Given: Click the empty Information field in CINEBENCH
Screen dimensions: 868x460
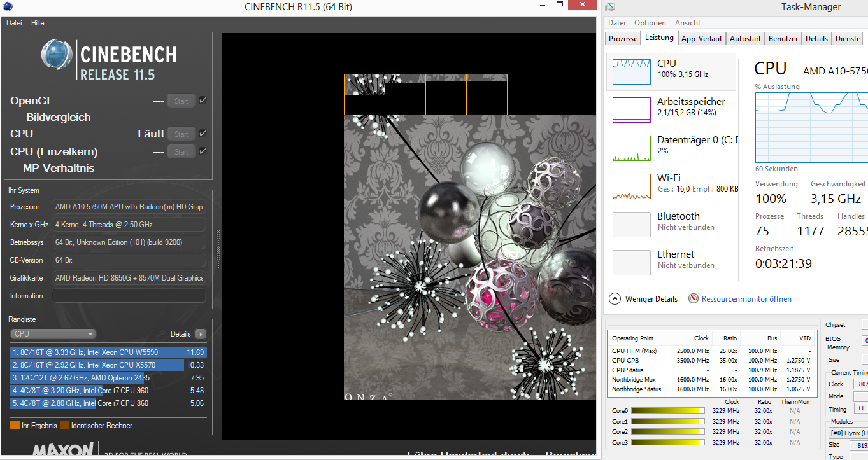Looking at the screenshot, I should tap(129, 296).
